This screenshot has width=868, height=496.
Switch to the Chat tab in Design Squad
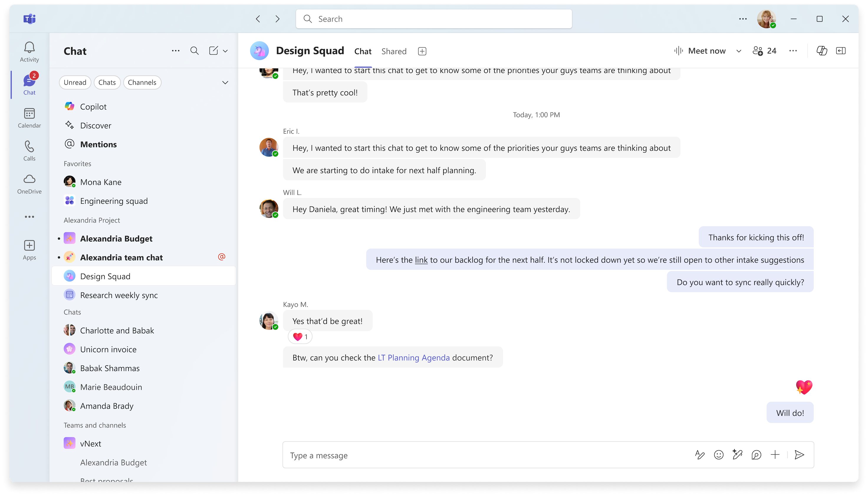363,51
